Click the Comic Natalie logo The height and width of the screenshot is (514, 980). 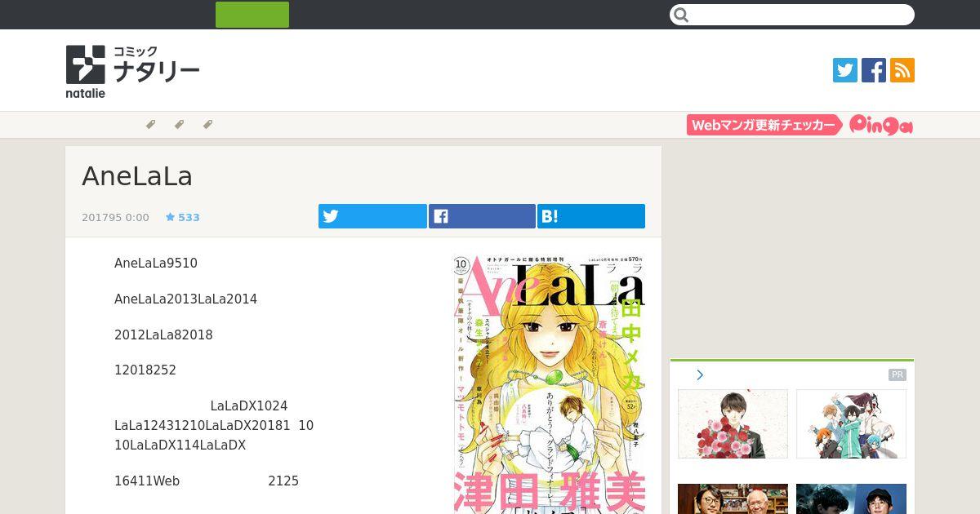(x=132, y=72)
